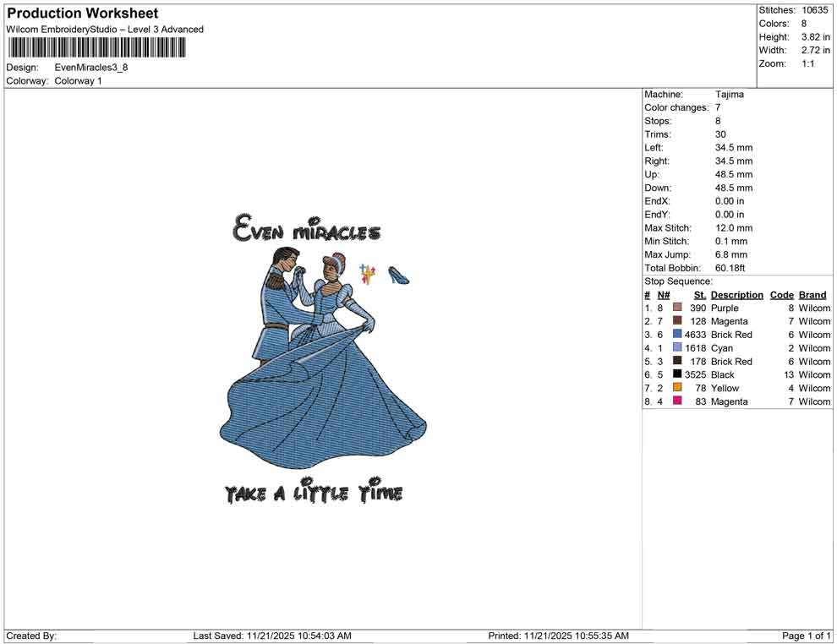This screenshot has height=644, width=837.
Task: Select the Max Jump value 6.8 mm
Action: coord(730,254)
